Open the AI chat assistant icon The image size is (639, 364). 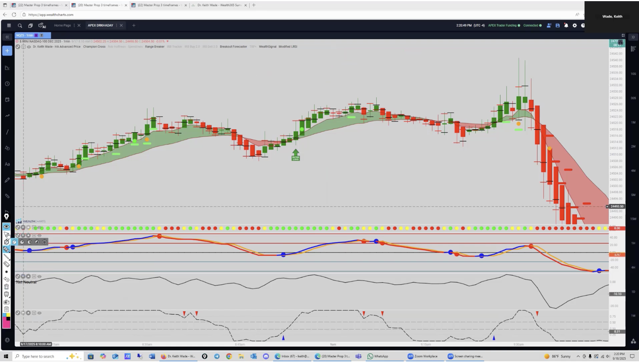click(x=42, y=25)
